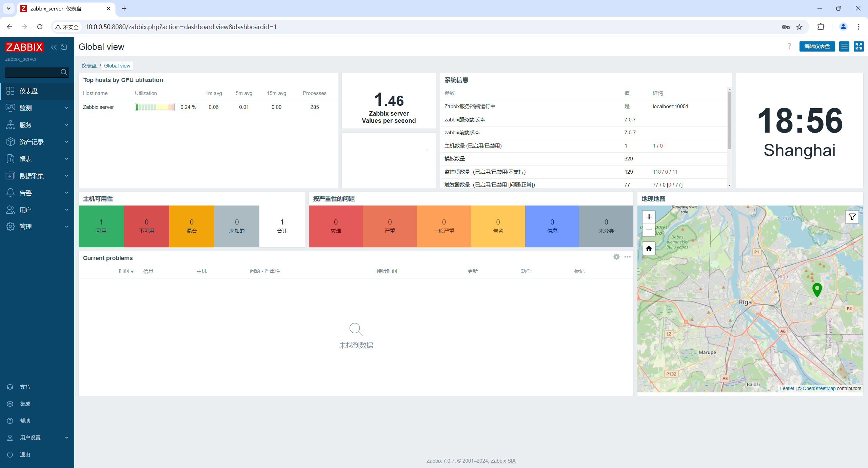Zoom in on the geomap

tap(649, 217)
